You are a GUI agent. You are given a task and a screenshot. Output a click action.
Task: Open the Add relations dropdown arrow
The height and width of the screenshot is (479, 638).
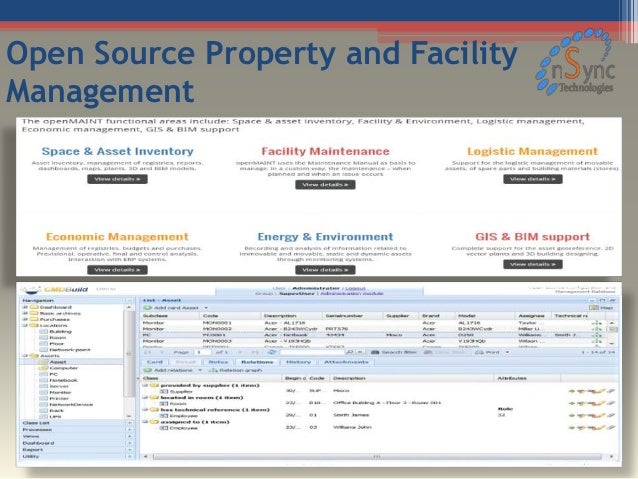click(200, 370)
